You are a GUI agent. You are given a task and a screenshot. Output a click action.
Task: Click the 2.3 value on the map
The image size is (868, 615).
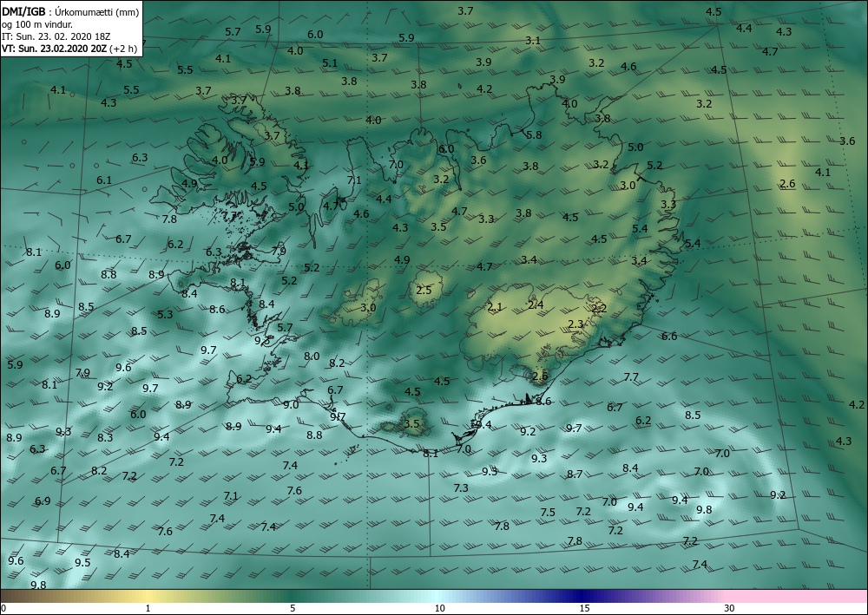coord(575,324)
